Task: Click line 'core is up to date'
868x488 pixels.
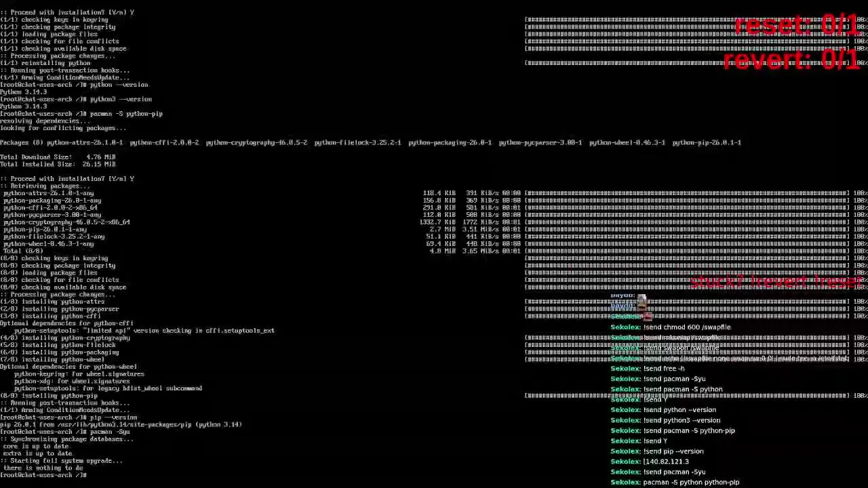Action: pos(36,446)
